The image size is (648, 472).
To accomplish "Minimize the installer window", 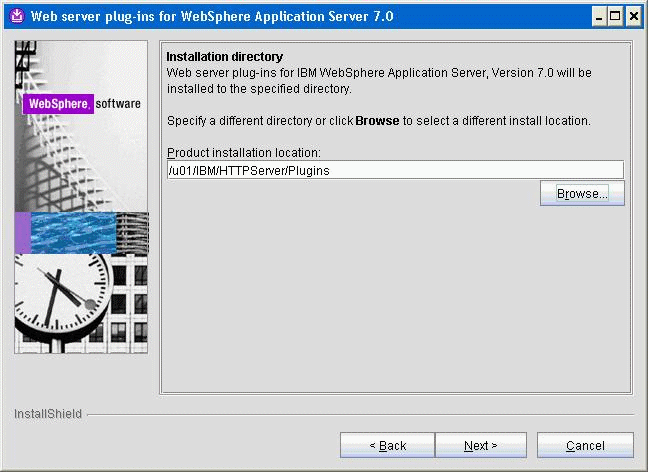I will pos(599,16).
